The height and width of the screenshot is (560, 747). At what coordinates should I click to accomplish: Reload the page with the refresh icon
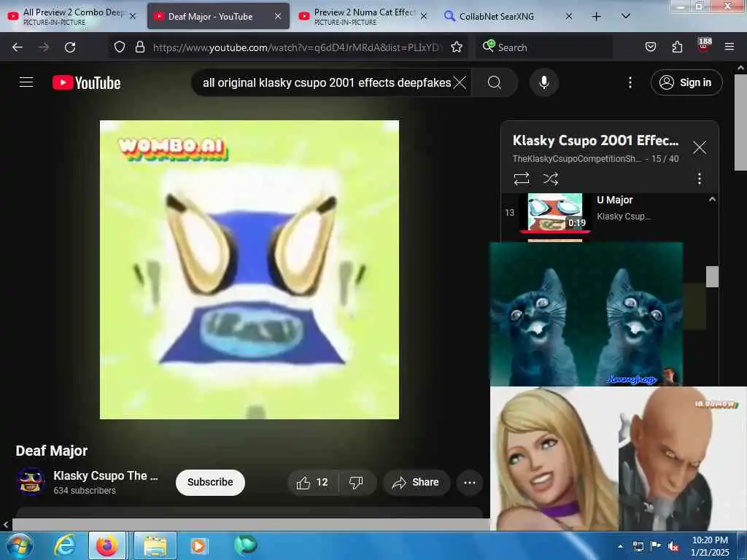70,47
